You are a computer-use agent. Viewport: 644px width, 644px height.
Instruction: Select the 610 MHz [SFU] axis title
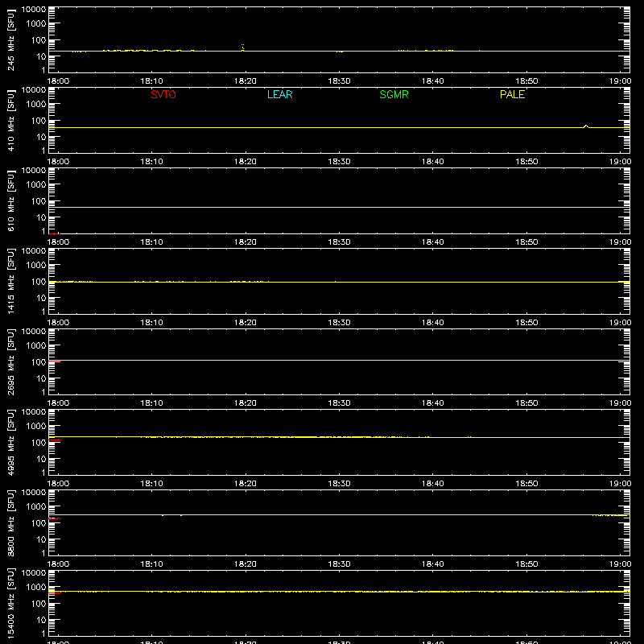point(10,200)
